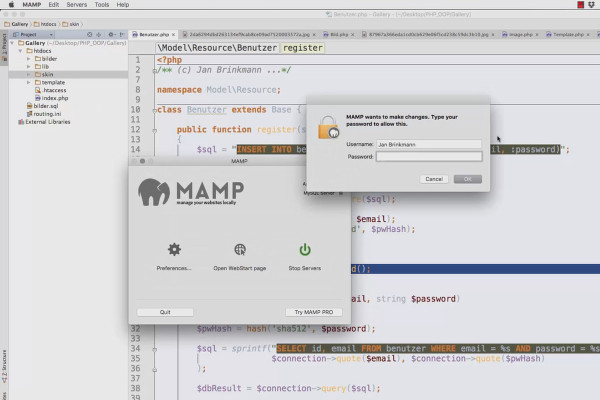Stop Servers green power icon
Screen dimensions: 600x400
[305, 250]
